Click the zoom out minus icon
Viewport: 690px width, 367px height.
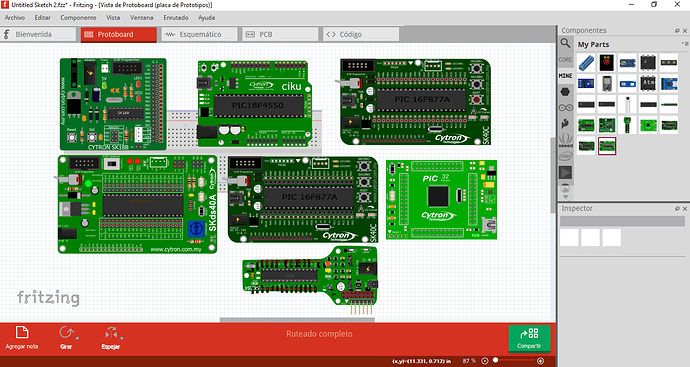[484, 361]
